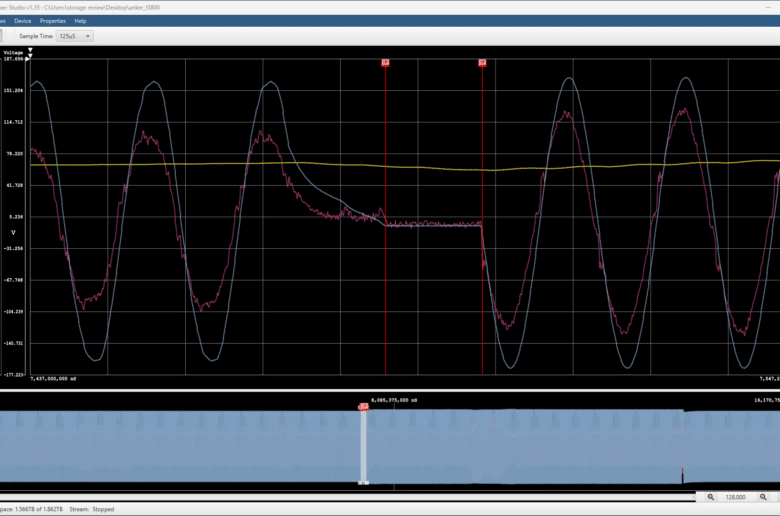The image size is (780, 516).
Task: Click the overview position marker handle
Action: [364, 407]
